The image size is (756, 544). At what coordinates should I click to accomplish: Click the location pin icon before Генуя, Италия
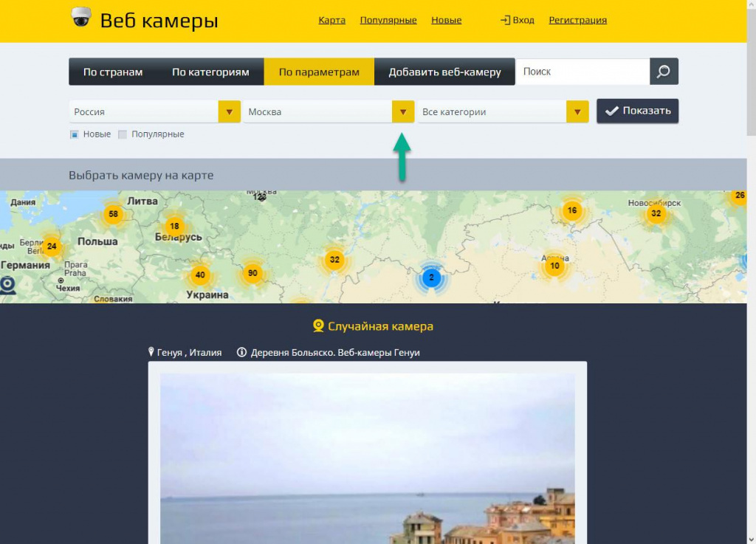(x=151, y=352)
